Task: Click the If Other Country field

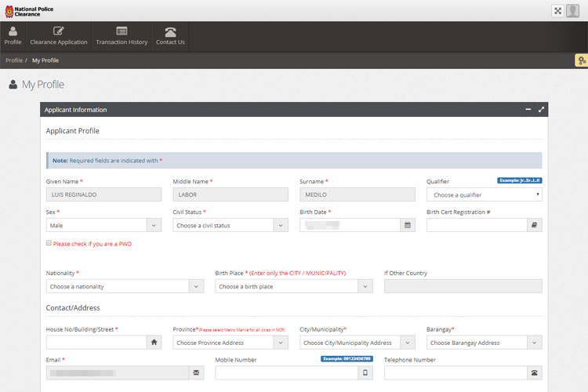Action: pos(463,286)
